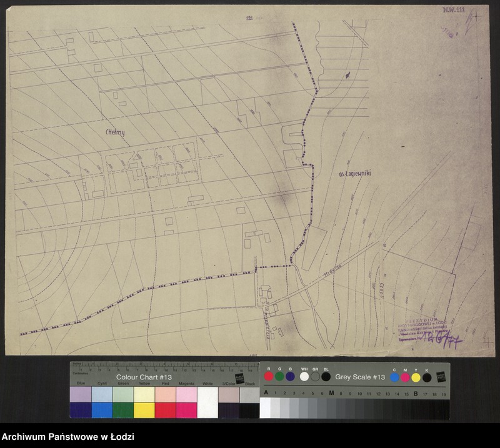Click the cyan C circle on grey scale

click(x=394, y=377)
